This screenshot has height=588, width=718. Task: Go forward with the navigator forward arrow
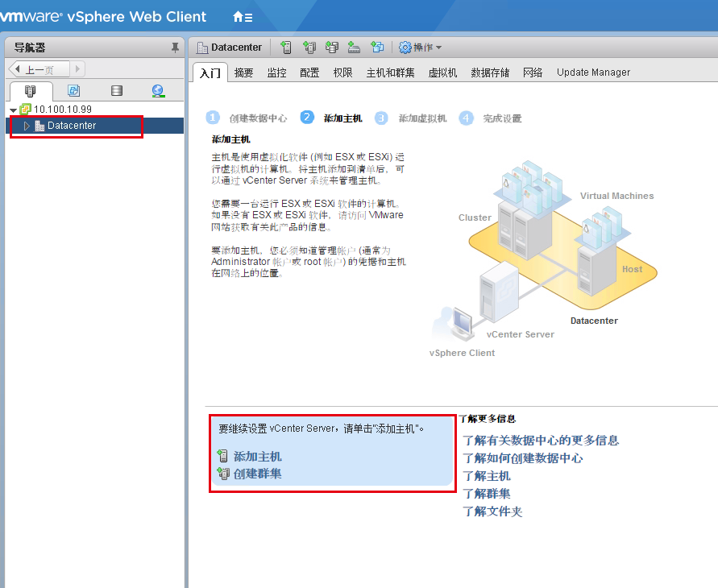click(x=77, y=69)
